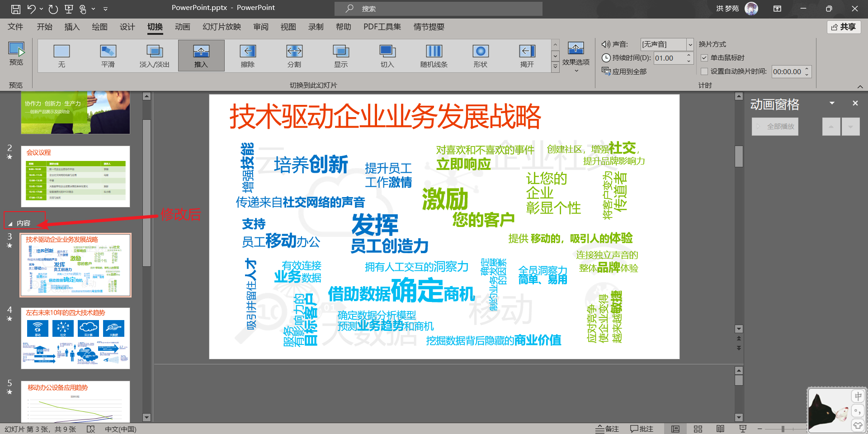This screenshot has height=434, width=868.
Task: Open undo history dropdown arrow
Action: tap(41, 9)
